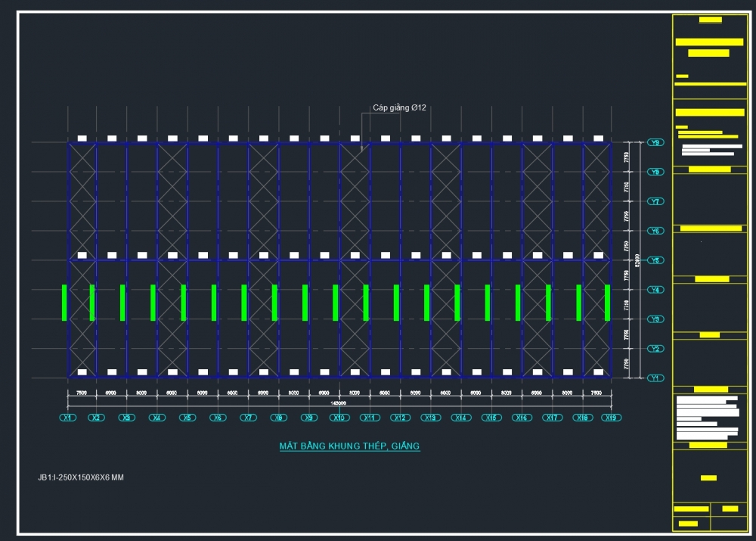Select the overall vertical dimension beside Y5

tap(637, 260)
